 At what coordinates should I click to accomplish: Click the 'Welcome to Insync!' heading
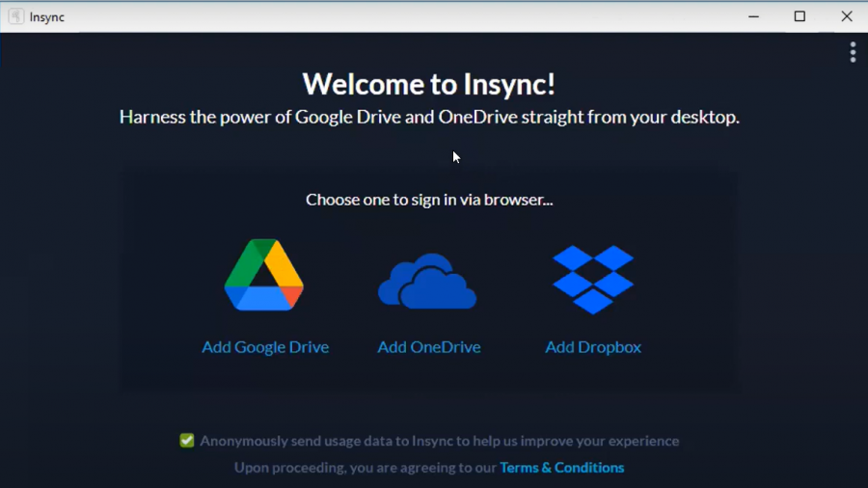(429, 84)
